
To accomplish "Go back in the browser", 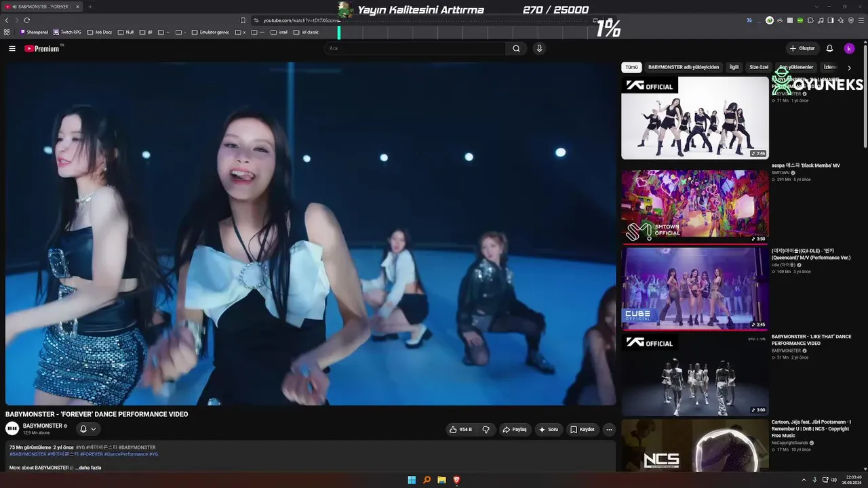I will click(x=7, y=20).
